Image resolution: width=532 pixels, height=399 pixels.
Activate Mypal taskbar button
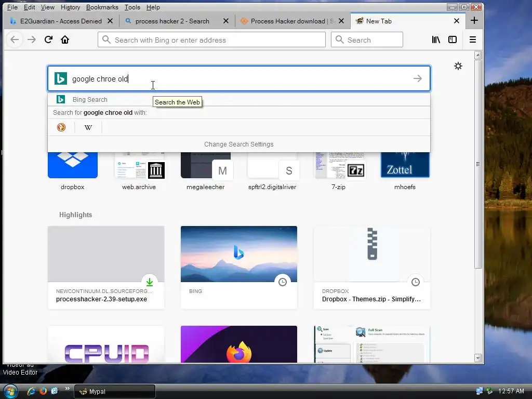click(115, 392)
